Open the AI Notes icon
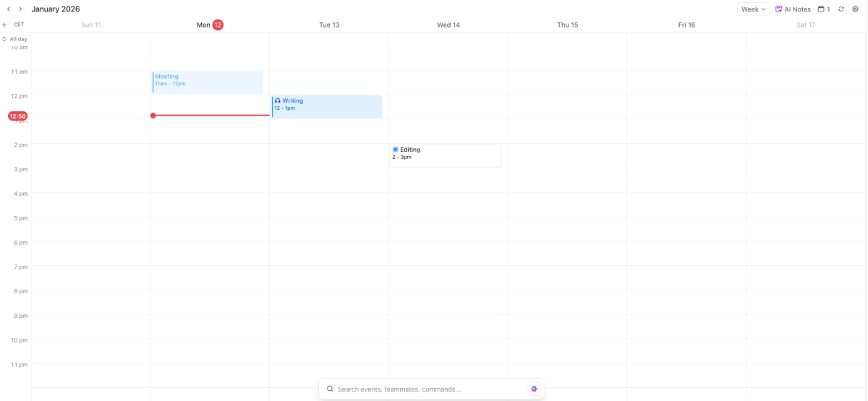Image resolution: width=868 pixels, height=401 pixels. 779,9
